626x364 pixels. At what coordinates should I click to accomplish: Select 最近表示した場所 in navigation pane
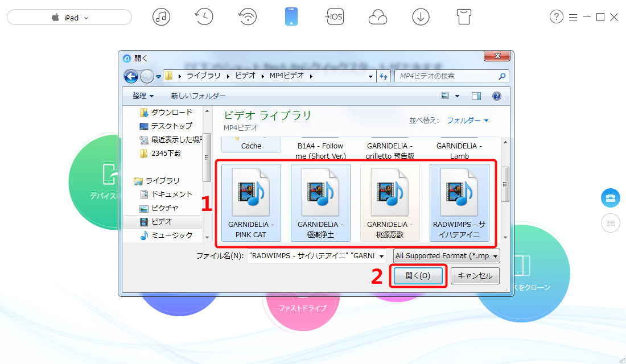point(171,140)
